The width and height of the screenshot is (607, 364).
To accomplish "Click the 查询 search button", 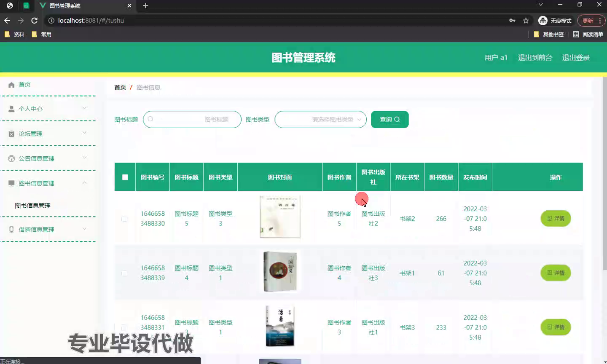I will click(x=389, y=120).
